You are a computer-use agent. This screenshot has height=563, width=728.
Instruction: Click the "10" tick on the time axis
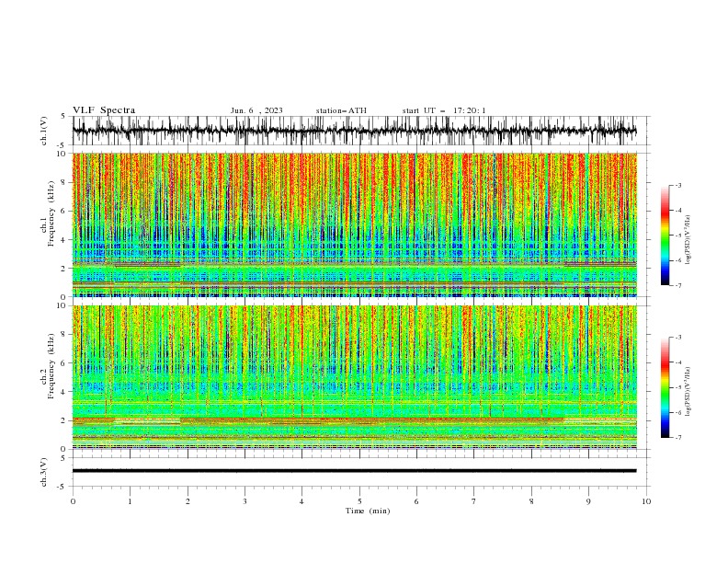click(x=646, y=501)
